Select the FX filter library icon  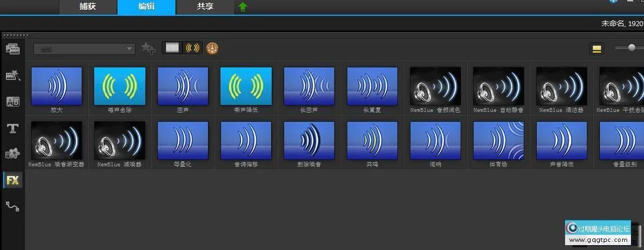(13, 180)
